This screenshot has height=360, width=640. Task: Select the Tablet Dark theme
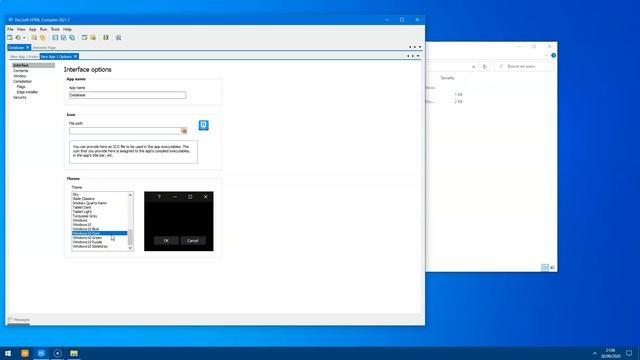click(x=82, y=207)
